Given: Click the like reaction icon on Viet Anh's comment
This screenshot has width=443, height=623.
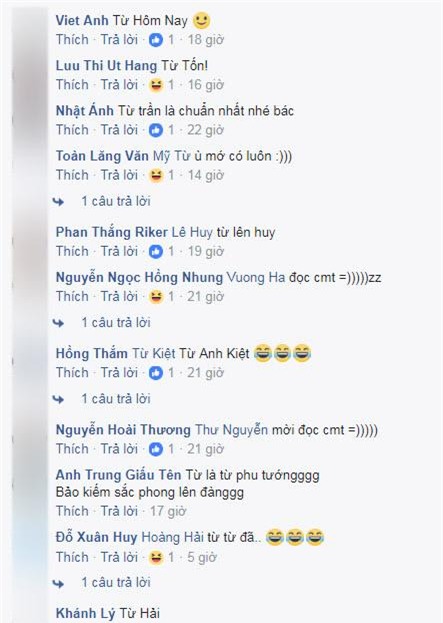Looking at the screenshot, I should 156,39.
